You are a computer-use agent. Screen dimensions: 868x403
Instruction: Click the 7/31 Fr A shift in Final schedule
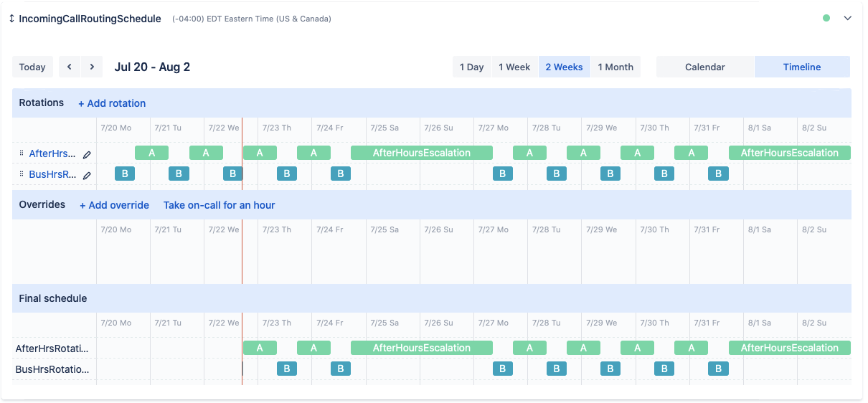(691, 348)
